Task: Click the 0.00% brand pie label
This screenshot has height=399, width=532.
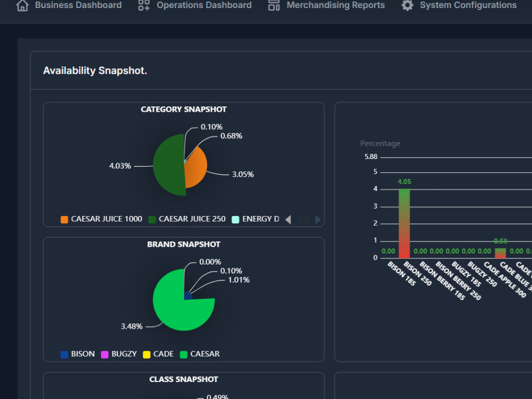Action: 210,262
